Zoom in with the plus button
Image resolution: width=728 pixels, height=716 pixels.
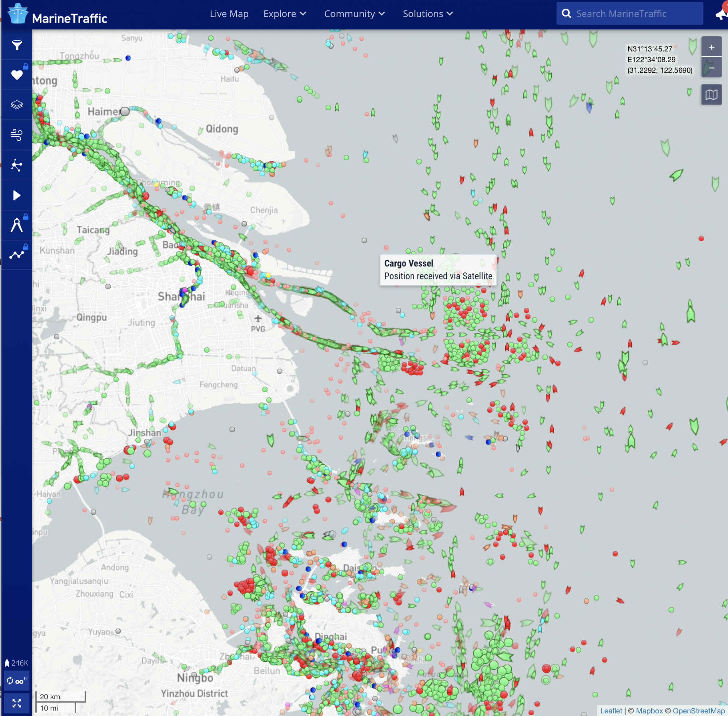click(711, 47)
